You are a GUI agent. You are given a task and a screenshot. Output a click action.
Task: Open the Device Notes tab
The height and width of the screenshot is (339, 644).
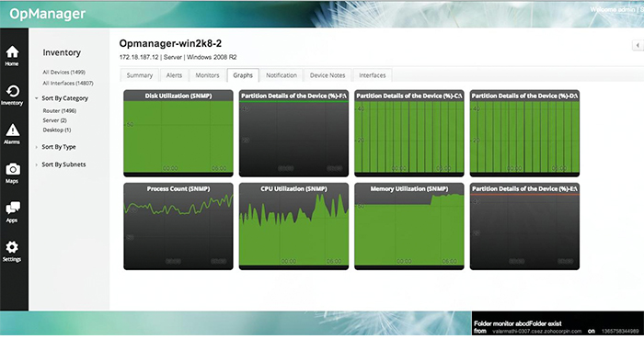point(328,75)
